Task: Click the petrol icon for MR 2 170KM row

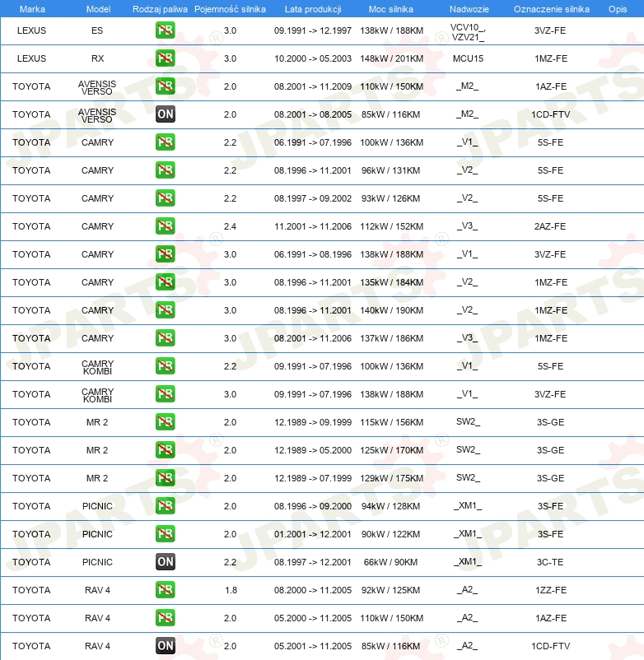Action: tap(165, 449)
